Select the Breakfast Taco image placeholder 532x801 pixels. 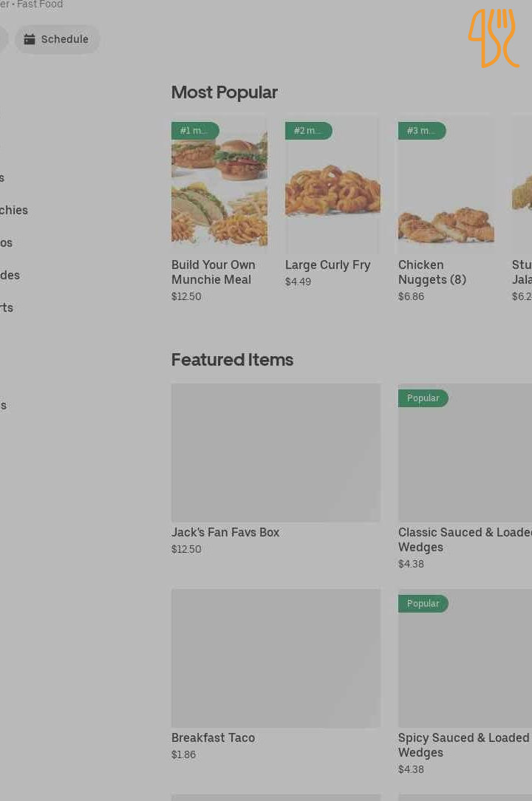[x=276, y=658]
